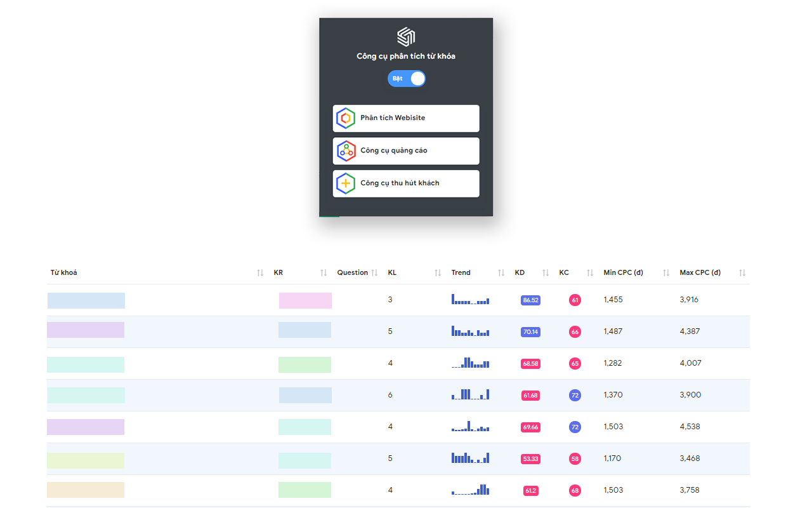Click the trend chart in the 1,455 row
Viewport: 812px width, 508px height.
click(x=470, y=299)
